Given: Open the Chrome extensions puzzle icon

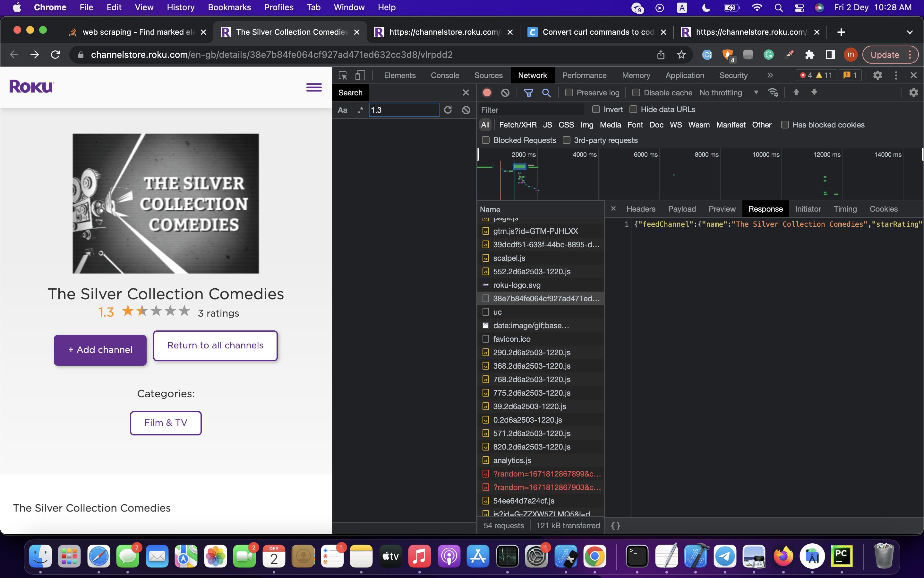Looking at the screenshot, I should (x=809, y=55).
